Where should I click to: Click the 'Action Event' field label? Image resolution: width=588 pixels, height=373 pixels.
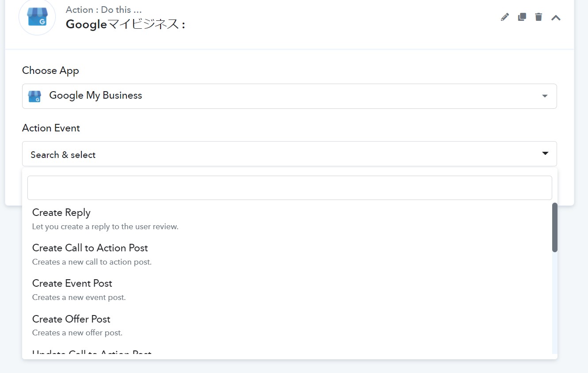point(51,128)
